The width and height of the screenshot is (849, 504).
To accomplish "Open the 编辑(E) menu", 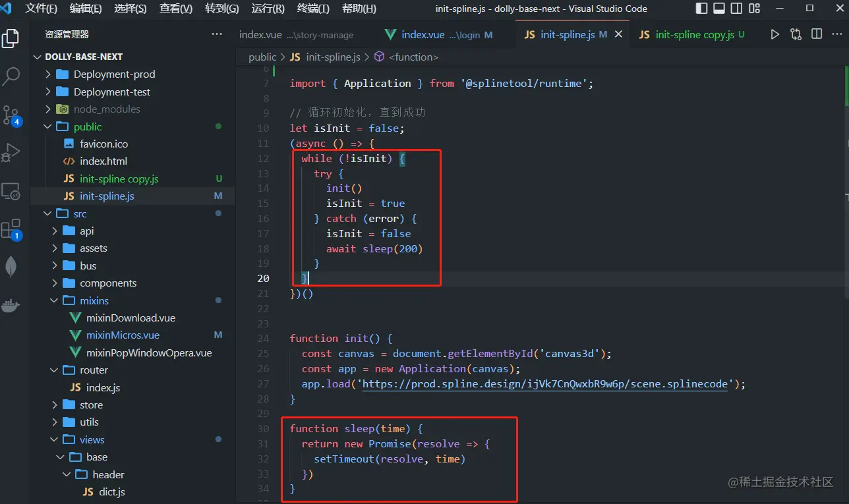I will 86,9.
